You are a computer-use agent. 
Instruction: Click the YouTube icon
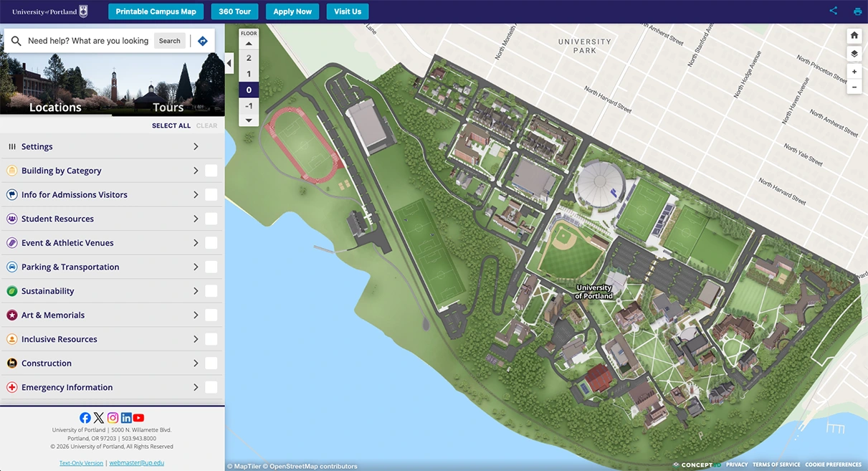click(x=139, y=418)
